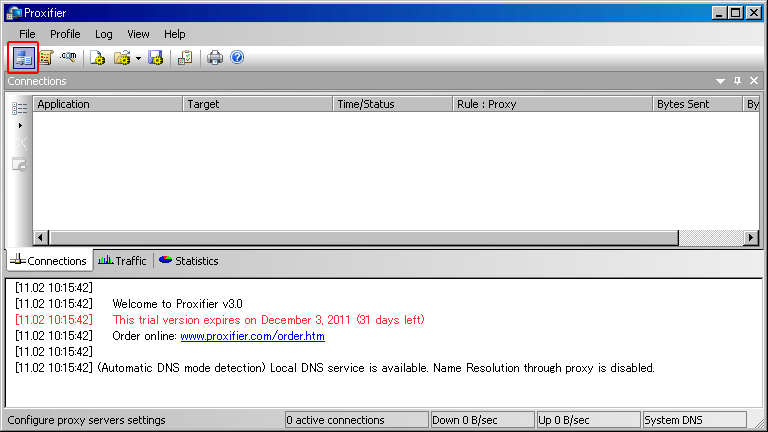Image resolution: width=768 pixels, height=432 pixels.
Task: Click the connections list view icon
Action: [20, 108]
